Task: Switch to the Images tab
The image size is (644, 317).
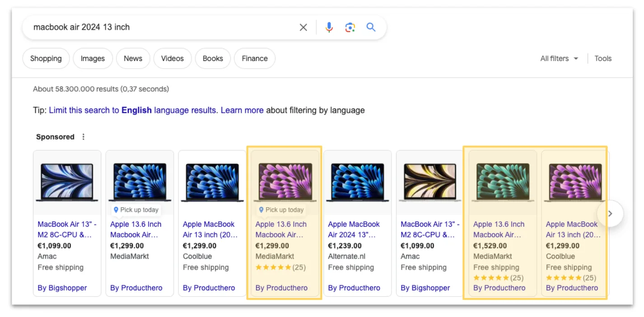Action: [x=93, y=58]
